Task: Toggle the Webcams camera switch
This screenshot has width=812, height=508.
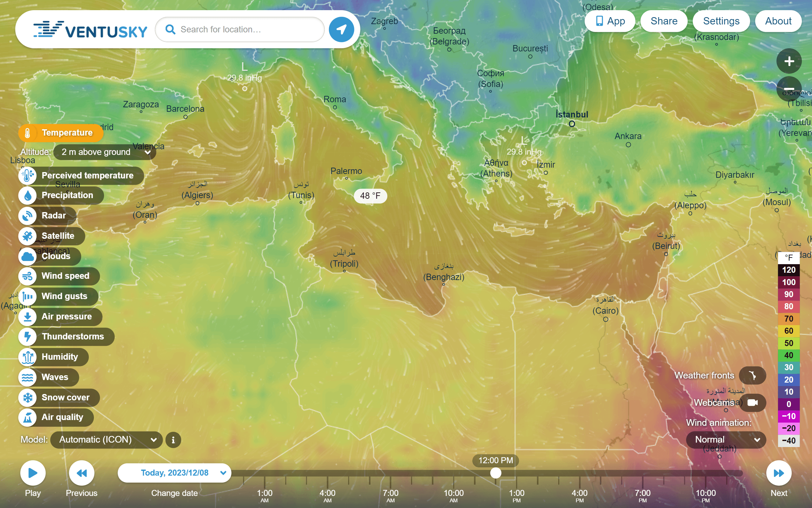Action: (x=753, y=403)
